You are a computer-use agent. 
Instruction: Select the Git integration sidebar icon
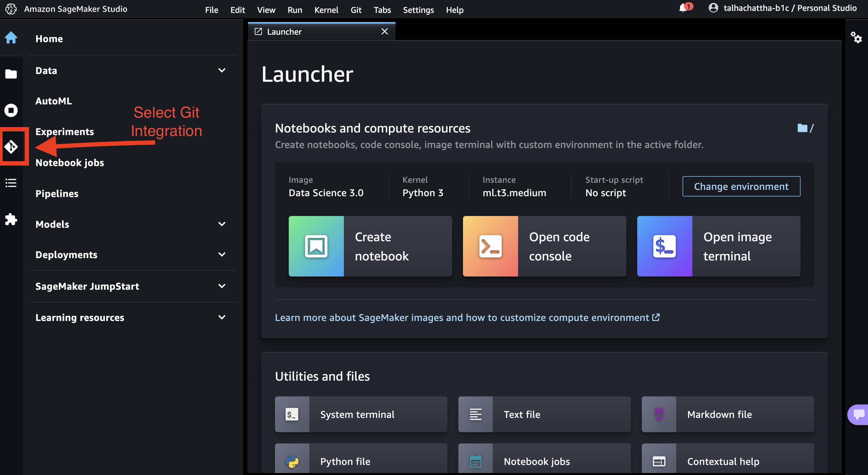11,147
